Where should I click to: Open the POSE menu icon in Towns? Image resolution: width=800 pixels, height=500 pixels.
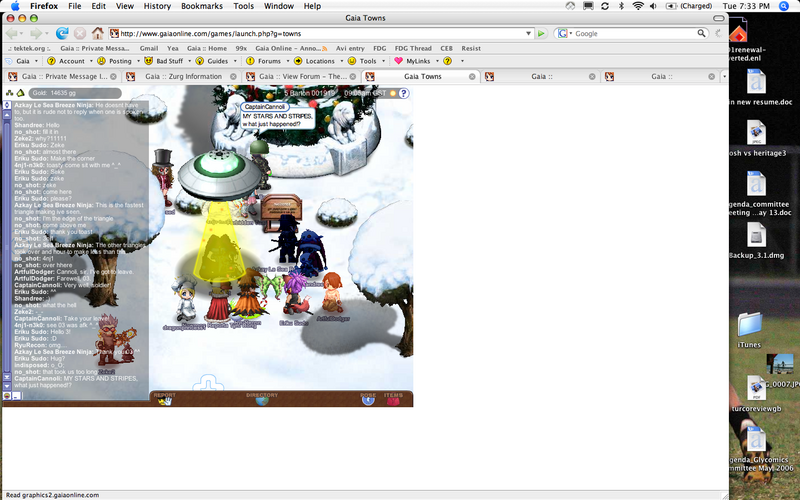tap(368, 401)
